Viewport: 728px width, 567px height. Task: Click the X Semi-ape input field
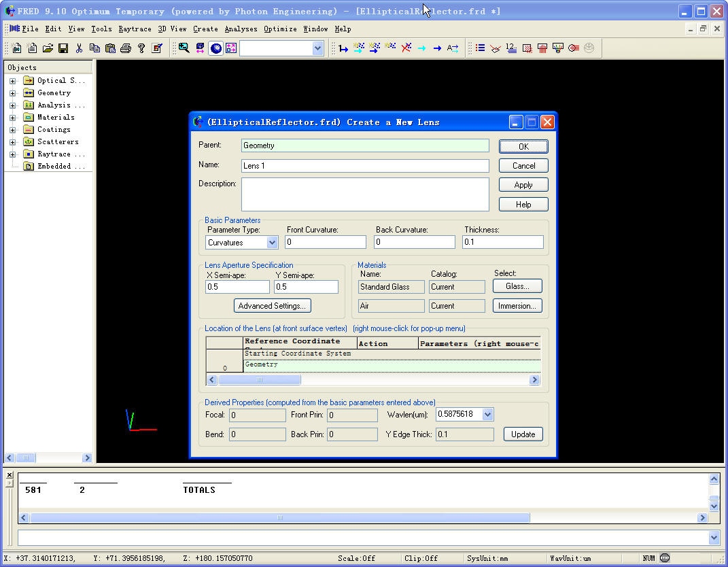237,287
